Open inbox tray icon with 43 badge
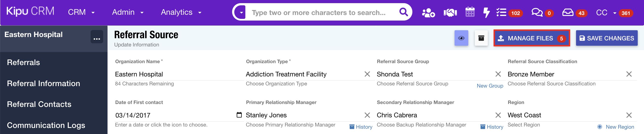The width and height of the screenshot is (644, 134). [x=568, y=12]
